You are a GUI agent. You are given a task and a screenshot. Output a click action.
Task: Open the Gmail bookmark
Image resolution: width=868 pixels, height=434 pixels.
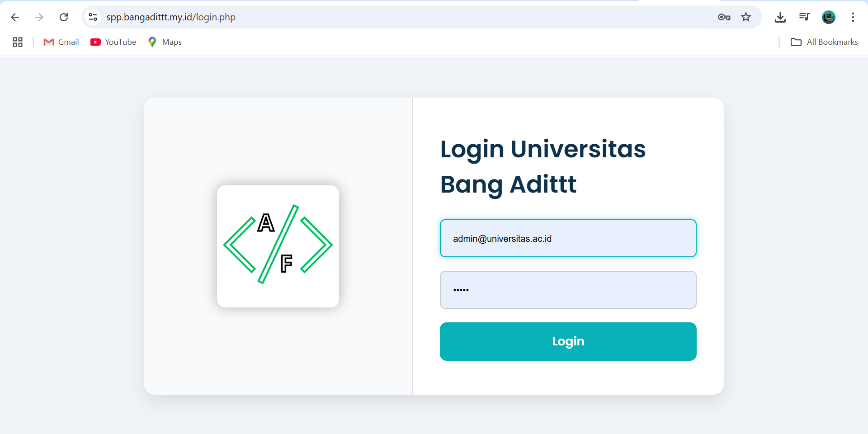(x=61, y=42)
